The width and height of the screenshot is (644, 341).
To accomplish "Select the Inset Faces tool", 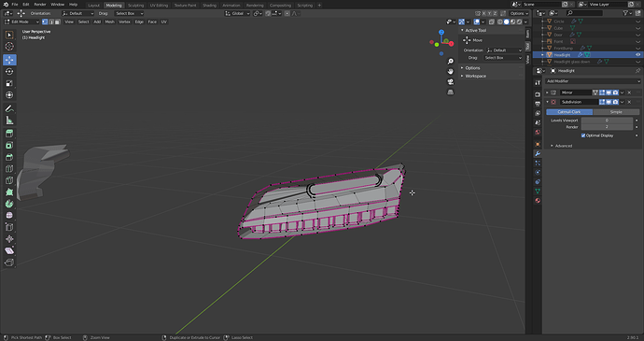I will [9, 145].
